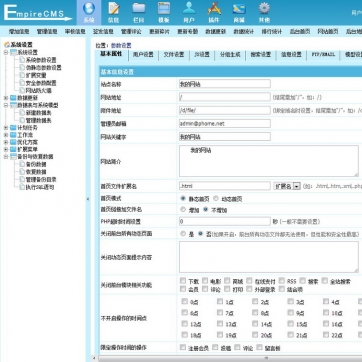Open the 插件 plugin tools icon
The width and height of the screenshot is (362, 362).
[x=214, y=8]
